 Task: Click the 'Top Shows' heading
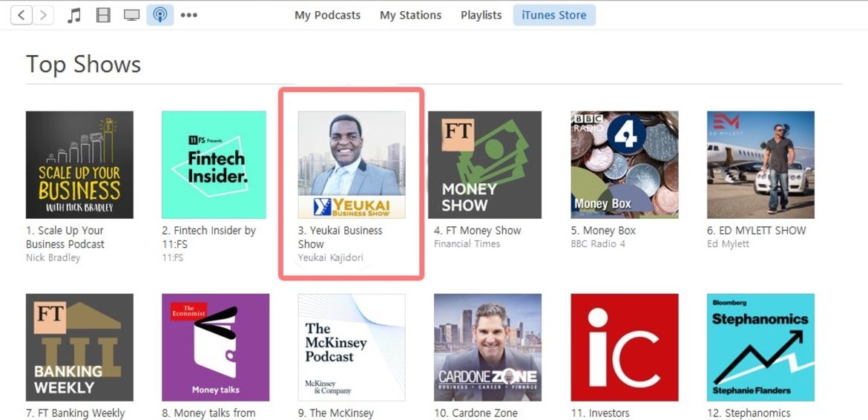pyautogui.click(x=84, y=65)
